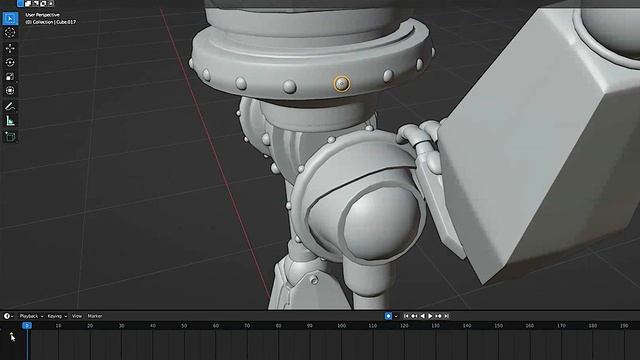The height and width of the screenshot is (360, 640).
Task: Activate the 3D Cursor tool
Action: (x=10, y=33)
